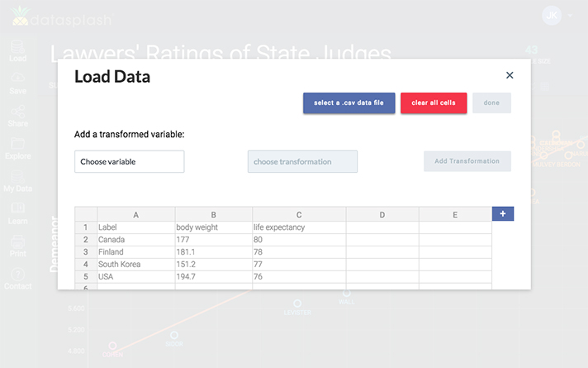
Task: Add a column with the plus button
Action: point(503,213)
